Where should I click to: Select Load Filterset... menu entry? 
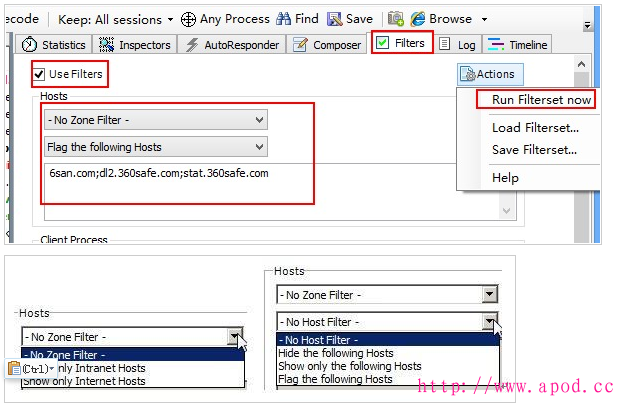tap(535, 128)
